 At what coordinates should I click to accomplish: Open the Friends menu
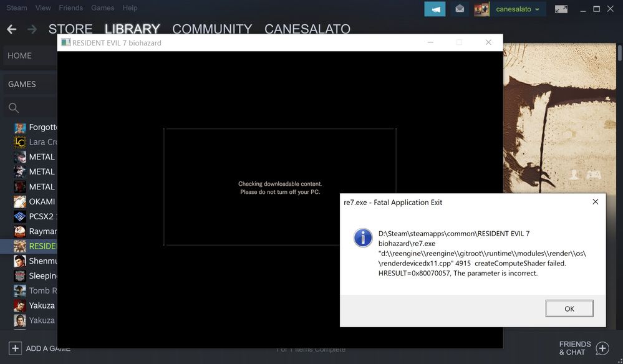(x=70, y=7)
